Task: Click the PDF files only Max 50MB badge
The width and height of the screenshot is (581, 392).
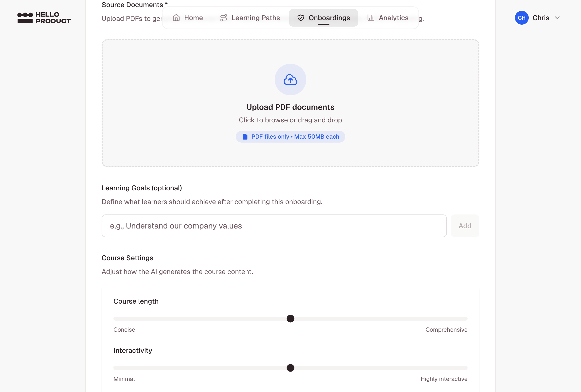Action: click(290, 137)
